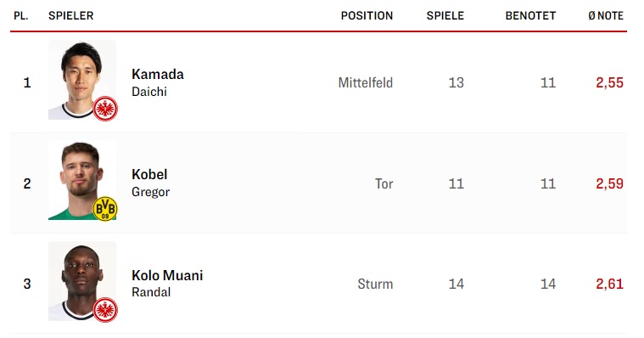Image resolution: width=644 pixels, height=338 pixels.
Task: Click the PL. column header
Action: 21,15
